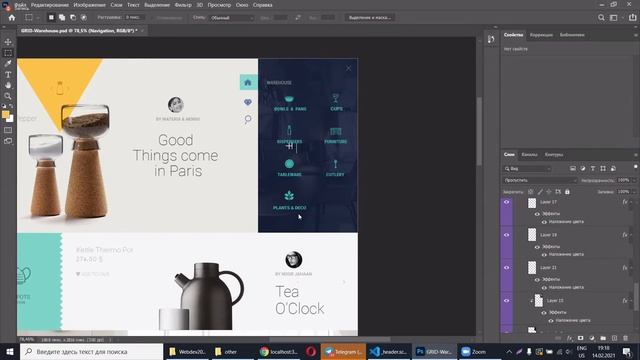Collapse Layer 17 effects arrow
The image size is (640, 360).
click(x=631, y=202)
